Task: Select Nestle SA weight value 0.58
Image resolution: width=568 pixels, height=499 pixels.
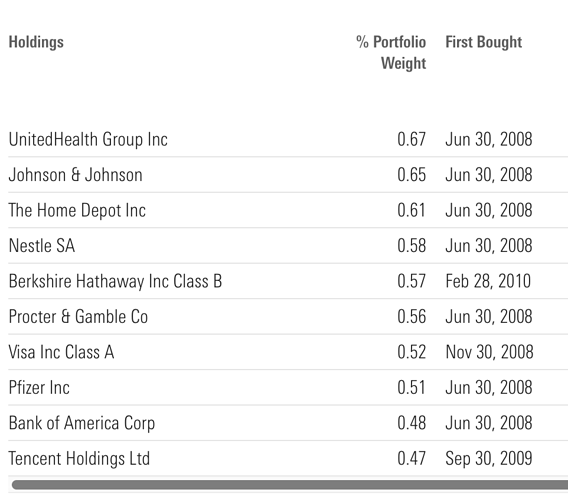Action: coord(412,246)
